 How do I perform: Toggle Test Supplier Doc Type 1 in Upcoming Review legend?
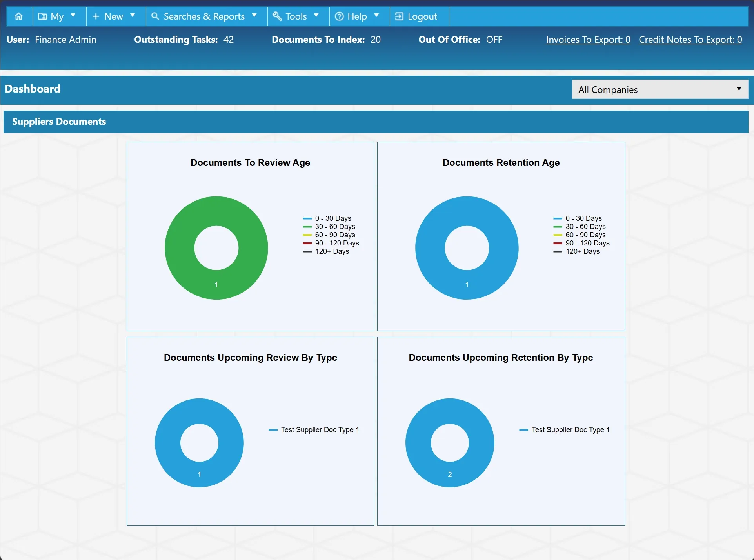[x=314, y=430]
